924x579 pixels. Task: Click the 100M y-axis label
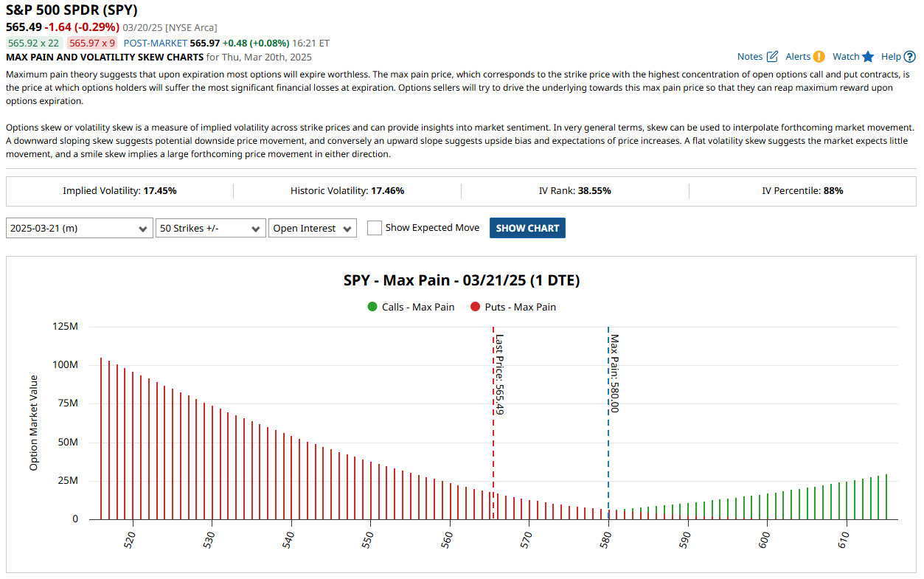coord(64,364)
